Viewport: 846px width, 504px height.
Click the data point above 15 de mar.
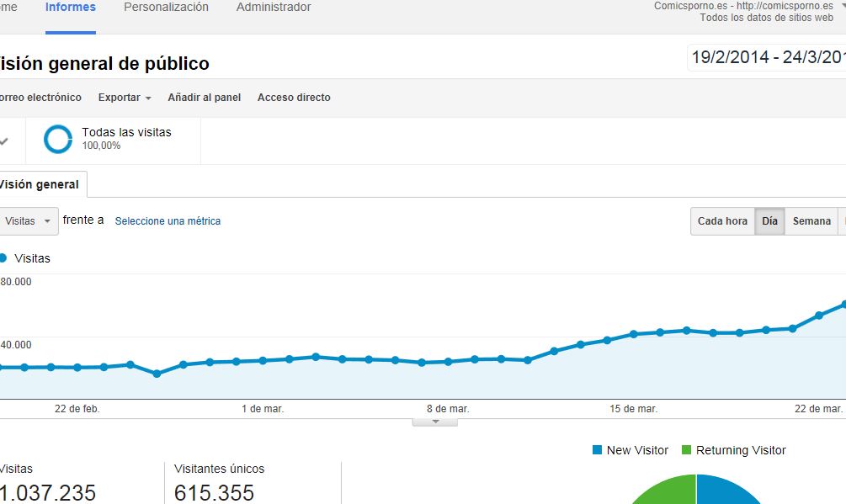(x=633, y=334)
